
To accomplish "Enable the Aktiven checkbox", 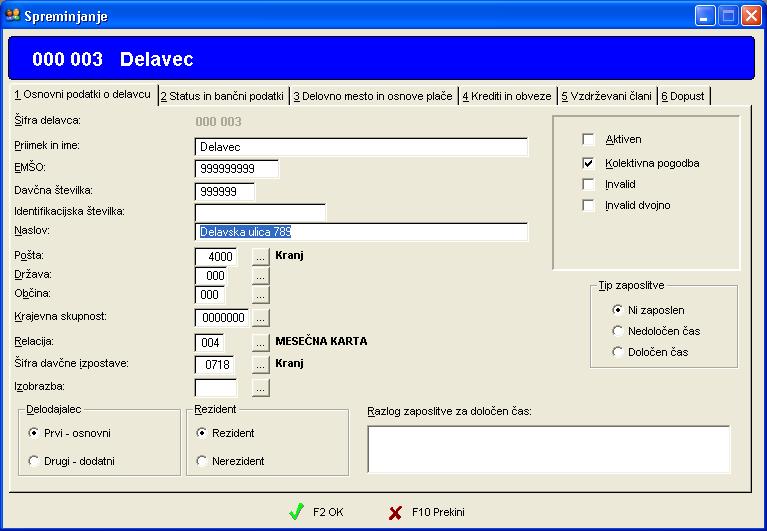I will tap(588, 140).
